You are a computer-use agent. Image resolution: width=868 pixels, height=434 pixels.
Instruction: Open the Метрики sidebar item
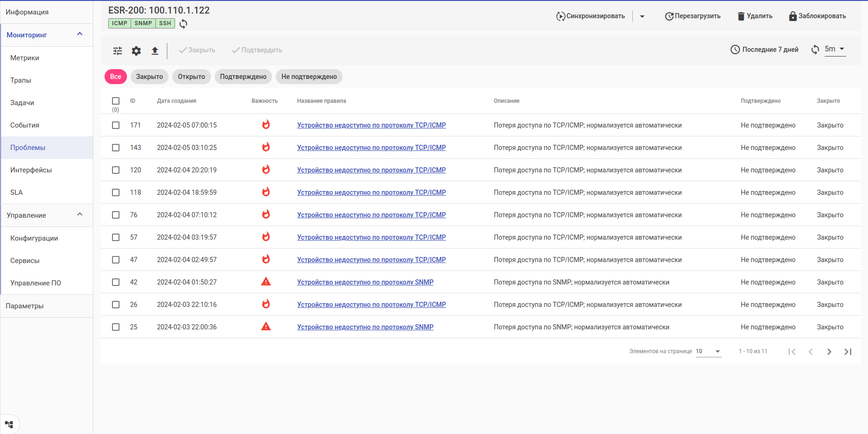coord(25,58)
